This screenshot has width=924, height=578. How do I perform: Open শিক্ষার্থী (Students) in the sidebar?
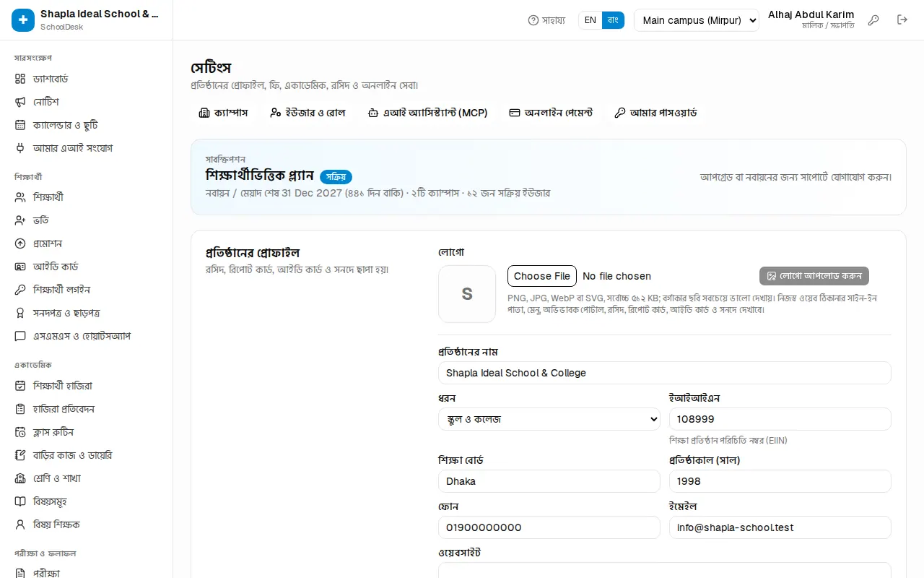click(87, 197)
